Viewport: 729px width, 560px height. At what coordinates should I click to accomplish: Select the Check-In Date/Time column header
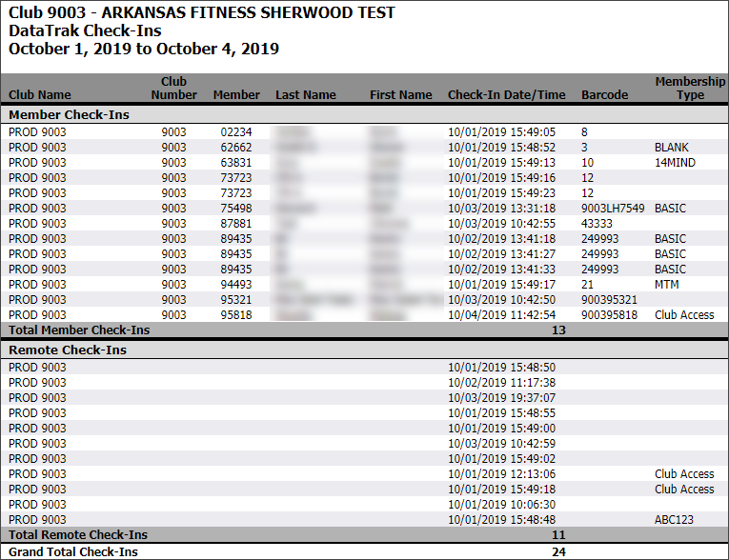pos(506,95)
